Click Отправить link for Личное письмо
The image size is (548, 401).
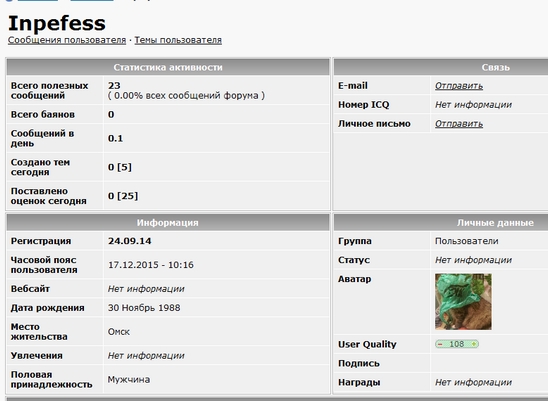point(459,124)
